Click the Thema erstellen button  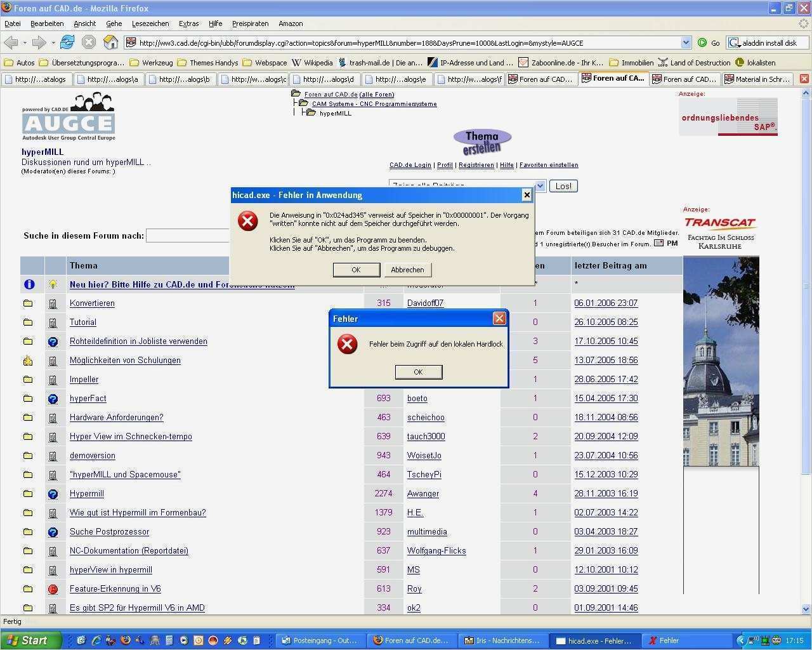point(482,142)
